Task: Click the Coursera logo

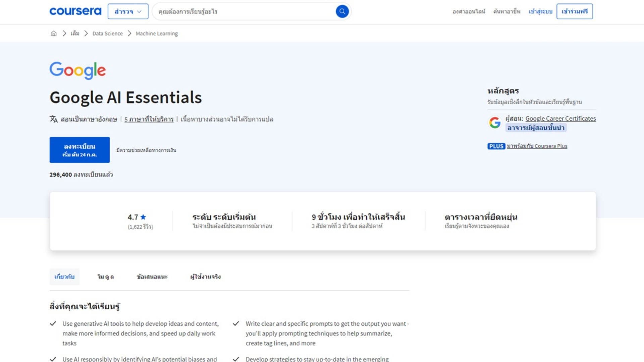Action: point(75,11)
